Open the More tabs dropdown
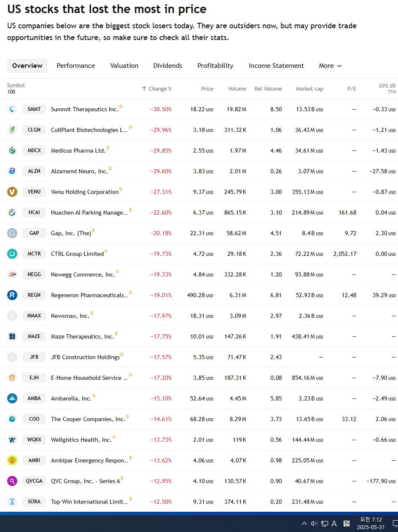This screenshot has width=398, height=532. point(330,66)
